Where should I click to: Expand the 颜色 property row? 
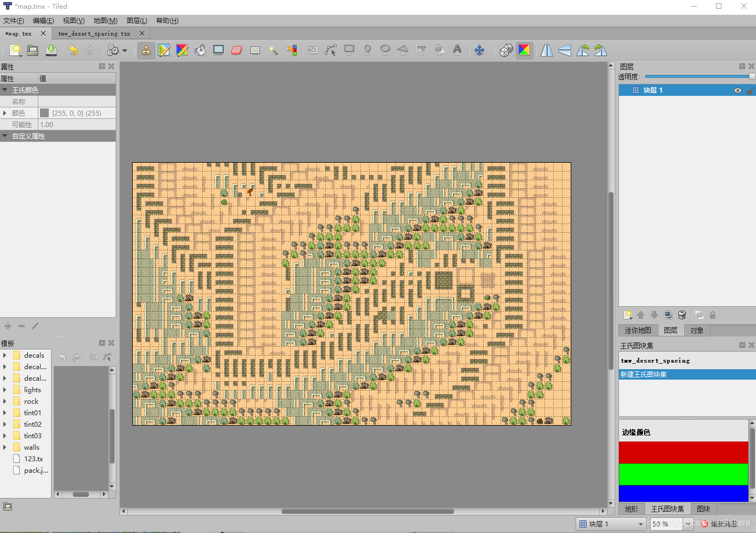[5, 113]
